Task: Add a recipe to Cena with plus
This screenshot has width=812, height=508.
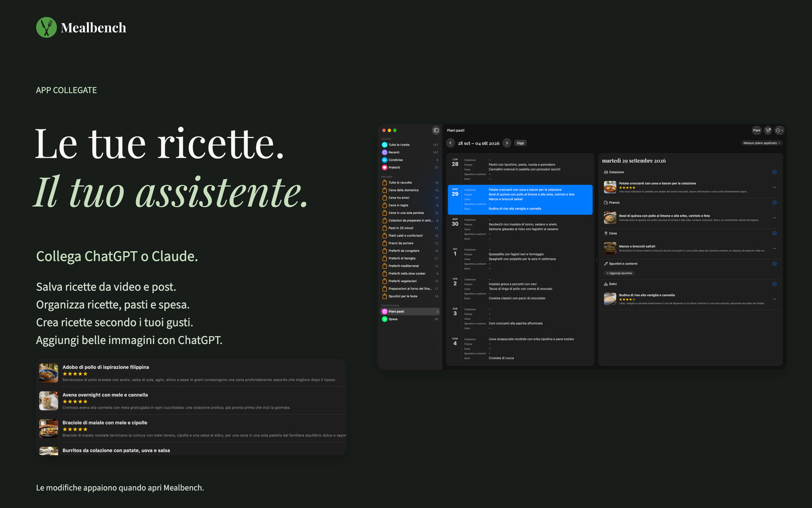Action: (774, 233)
